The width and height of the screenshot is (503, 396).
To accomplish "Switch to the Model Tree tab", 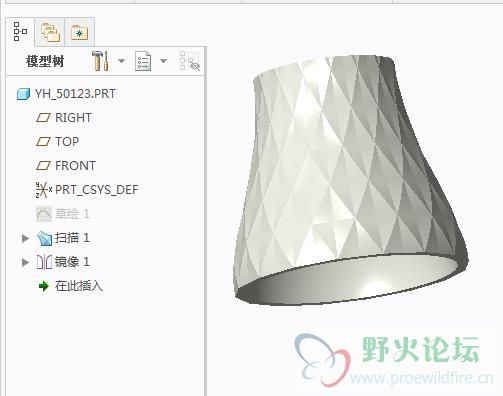I will (20, 32).
